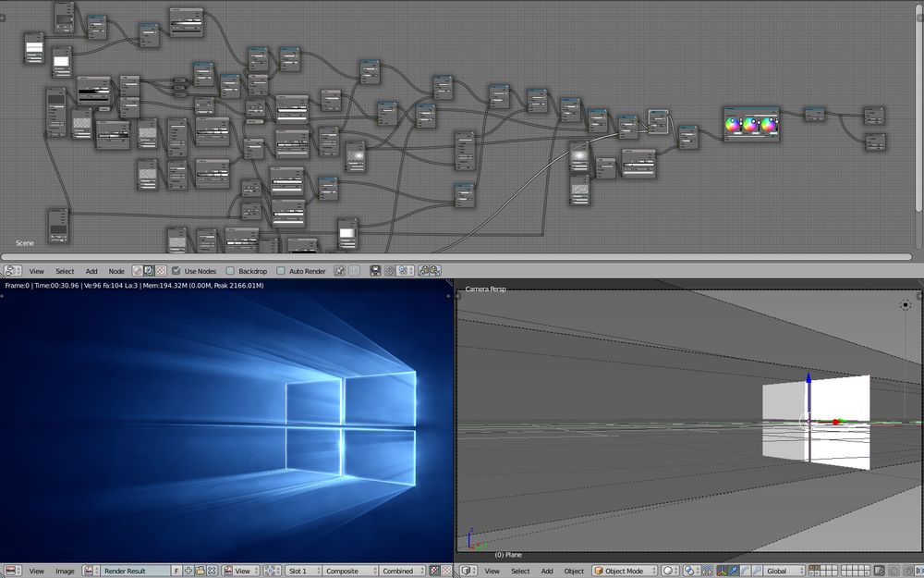Click middle color wheel on balance node

point(749,124)
